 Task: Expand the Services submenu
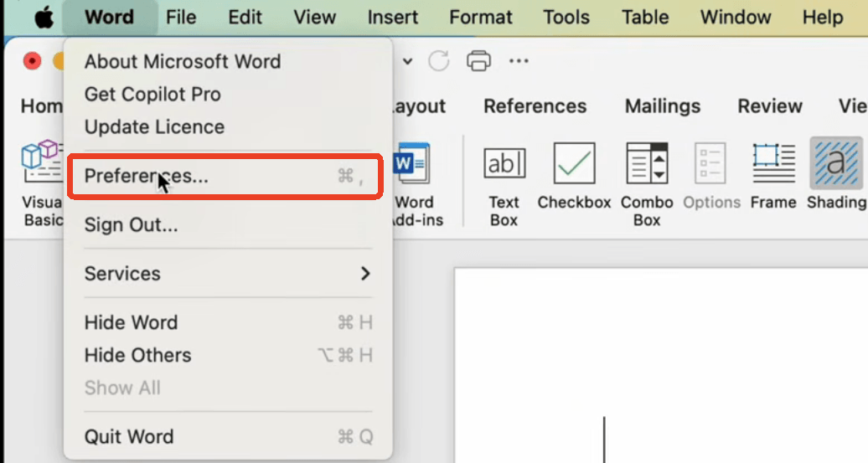click(x=228, y=273)
